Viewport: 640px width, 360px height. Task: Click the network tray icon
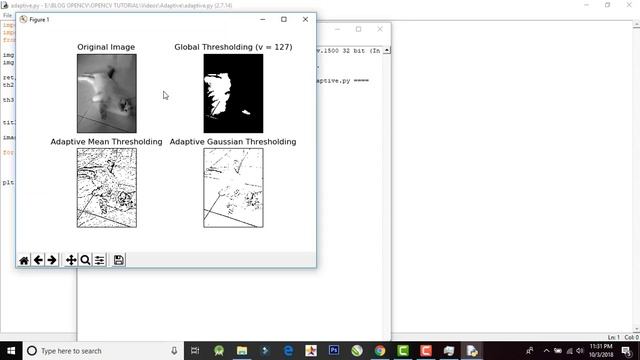click(x=569, y=351)
